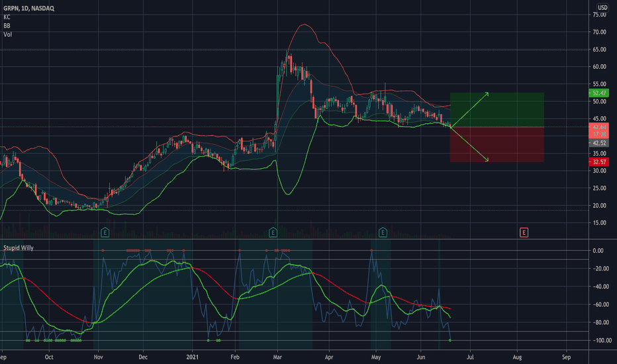The width and height of the screenshot is (617, 364).
Task: Select the Vol indicator label
Action: tap(7, 34)
